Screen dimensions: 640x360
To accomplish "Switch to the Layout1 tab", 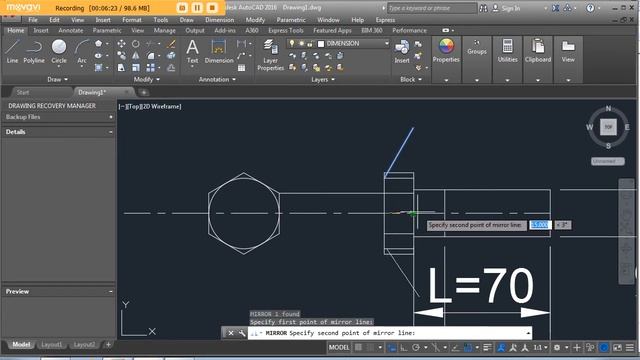I will click(x=52, y=344).
